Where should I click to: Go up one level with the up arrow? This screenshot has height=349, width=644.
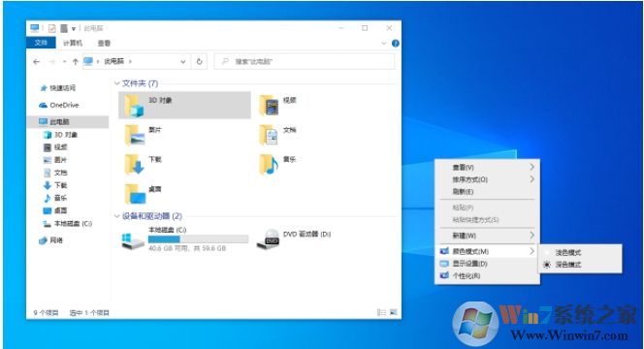(75, 62)
